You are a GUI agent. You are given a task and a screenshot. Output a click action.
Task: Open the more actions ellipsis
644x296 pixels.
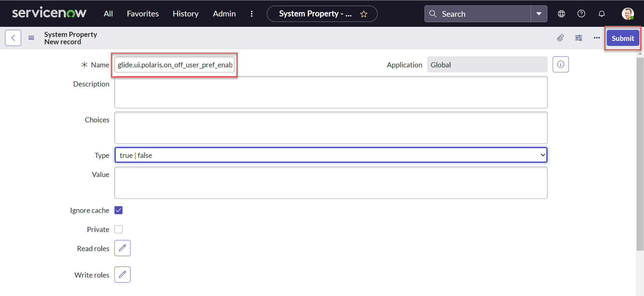click(596, 38)
